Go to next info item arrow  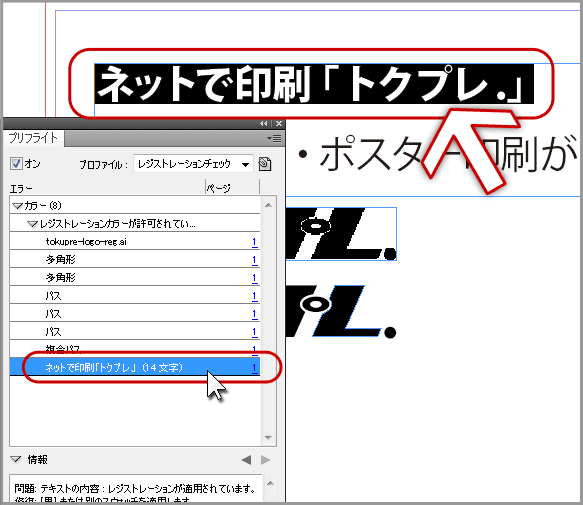(x=265, y=460)
